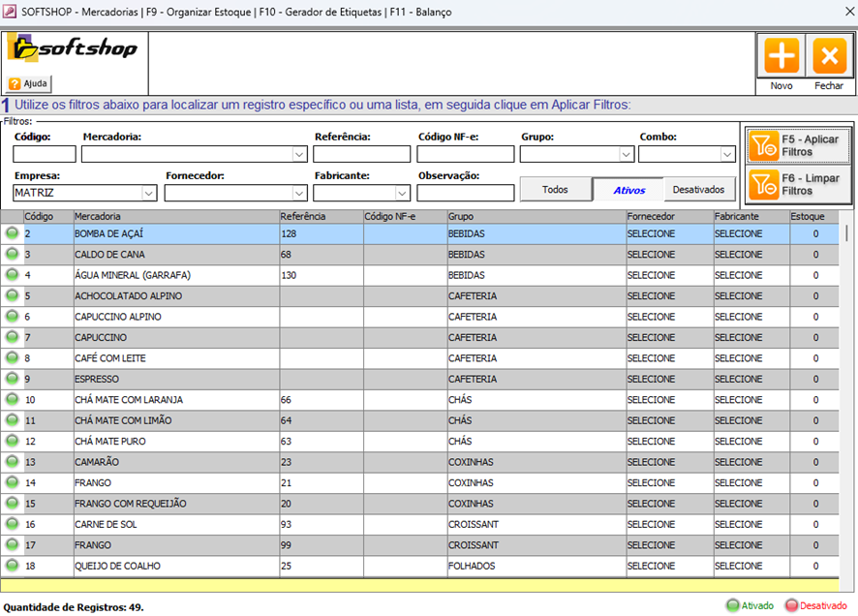The image size is (858, 616).
Task: Click green status icon for CAFÉ COM LEITE row
Action: point(12,358)
